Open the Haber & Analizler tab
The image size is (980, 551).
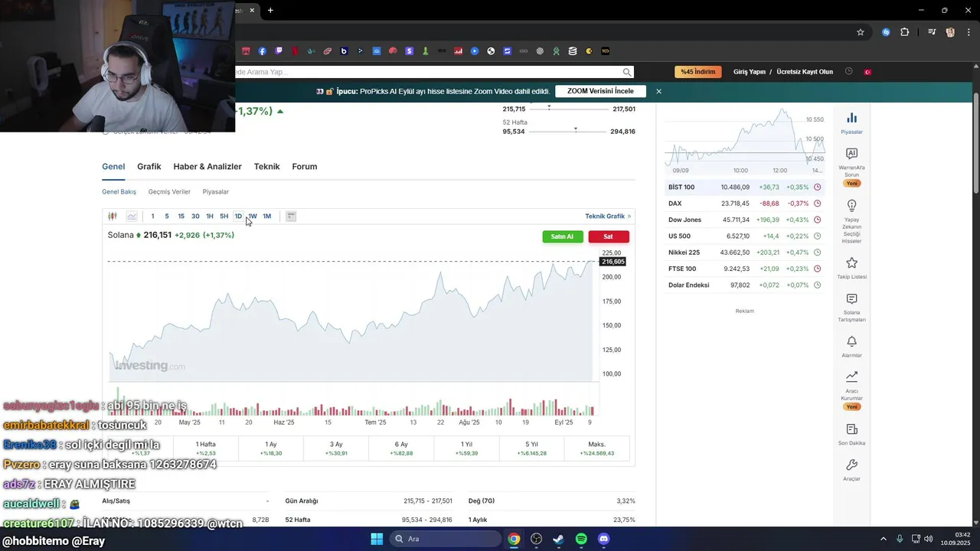(207, 167)
